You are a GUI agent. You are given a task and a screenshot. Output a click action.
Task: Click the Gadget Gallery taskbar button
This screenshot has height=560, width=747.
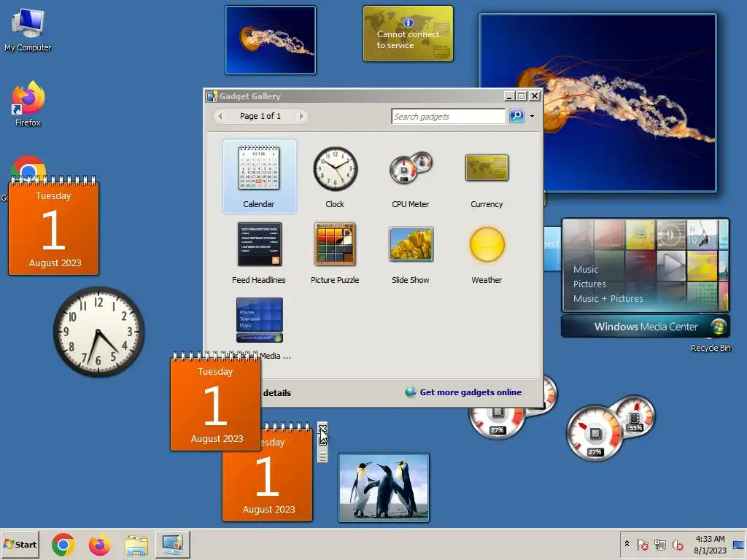172,545
